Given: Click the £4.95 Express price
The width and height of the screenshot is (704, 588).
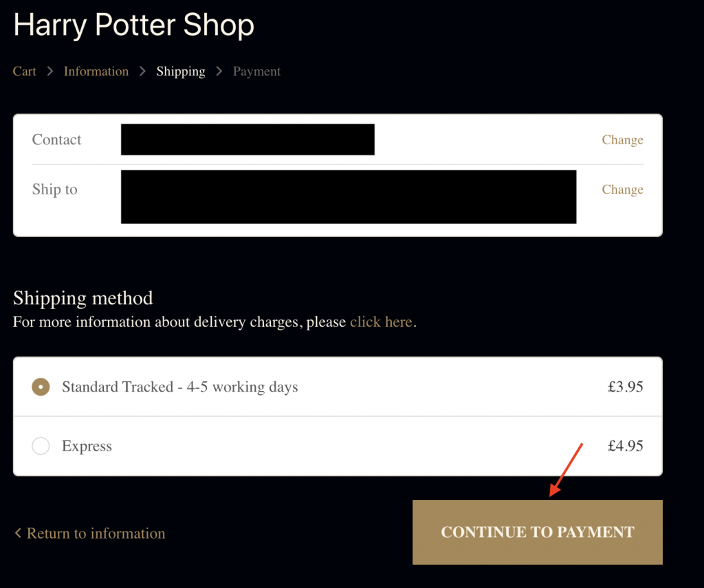Looking at the screenshot, I should click(625, 446).
